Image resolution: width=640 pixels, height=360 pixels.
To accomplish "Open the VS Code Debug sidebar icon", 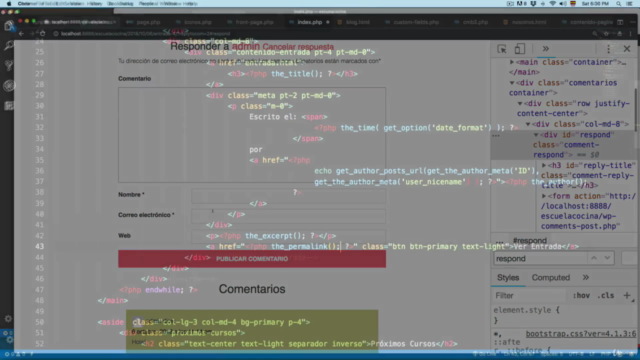I will click(8, 86).
